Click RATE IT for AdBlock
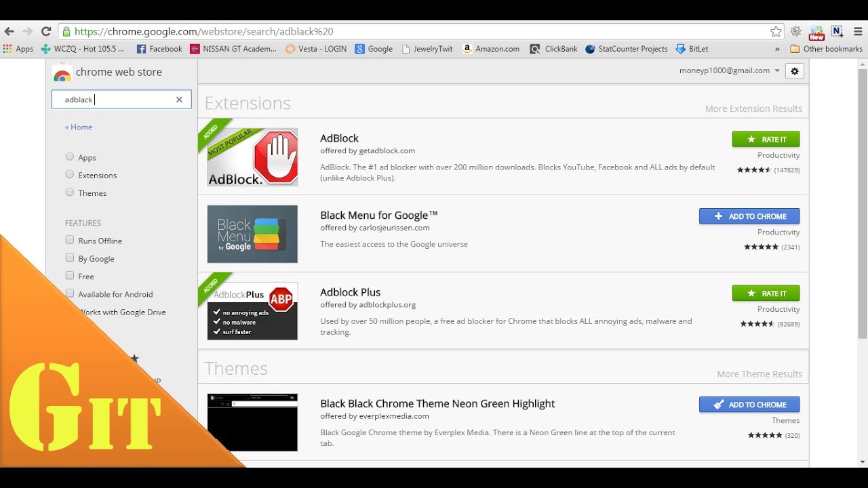Screen dimensions: 868x488 click(766, 139)
